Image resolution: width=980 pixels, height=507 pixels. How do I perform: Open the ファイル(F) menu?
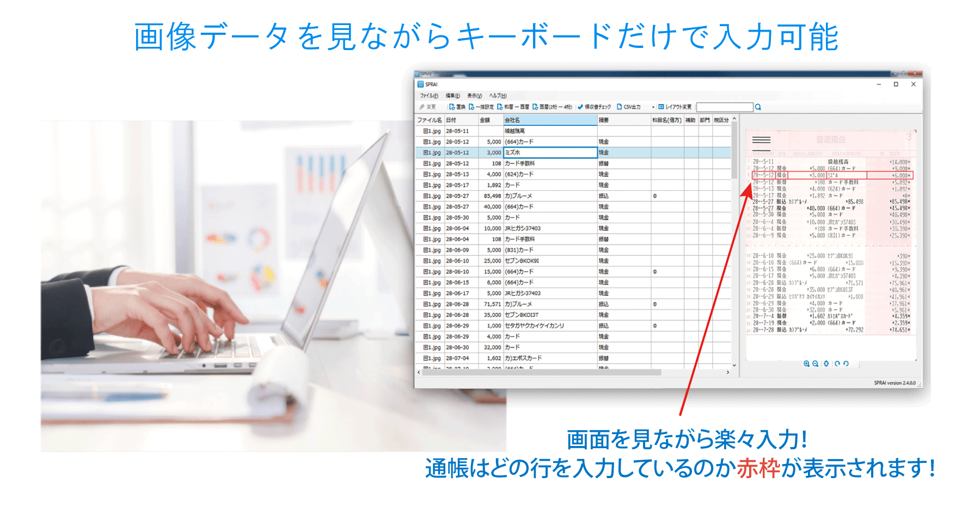428,96
